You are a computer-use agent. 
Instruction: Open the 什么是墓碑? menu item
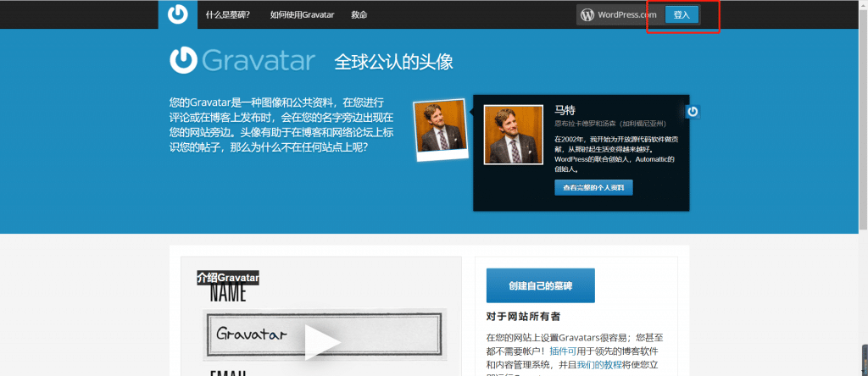click(227, 15)
